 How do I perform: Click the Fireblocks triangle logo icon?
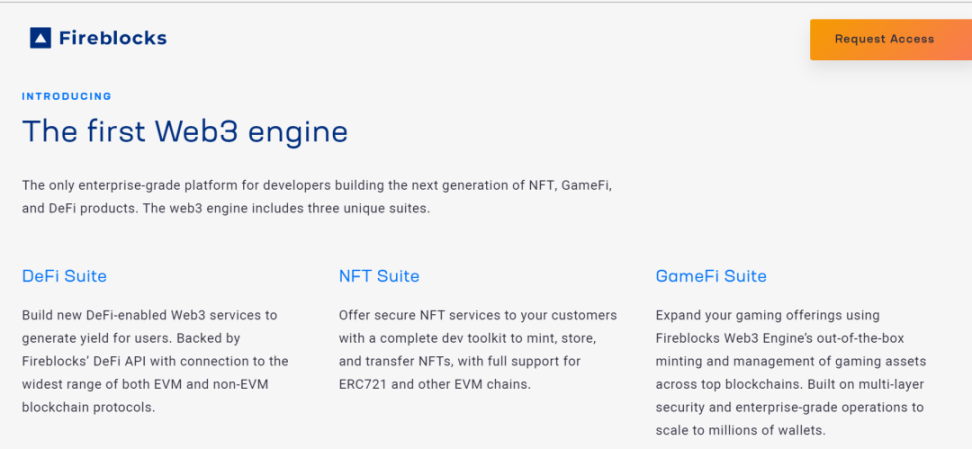pos(40,39)
